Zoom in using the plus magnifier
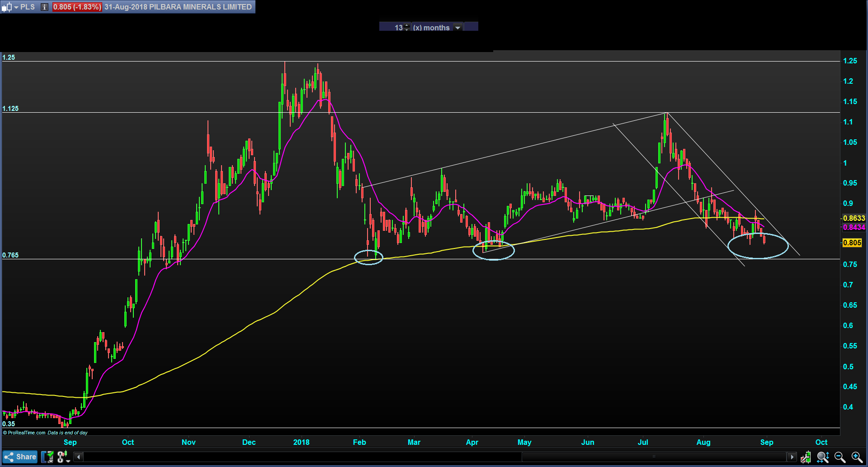The height and width of the screenshot is (467, 868). pos(857,457)
